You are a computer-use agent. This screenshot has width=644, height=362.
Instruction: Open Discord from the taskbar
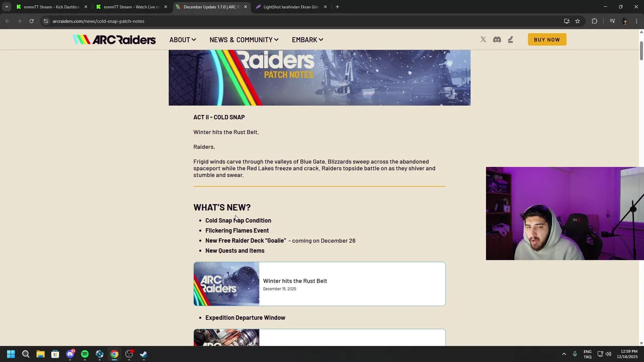(70, 354)
